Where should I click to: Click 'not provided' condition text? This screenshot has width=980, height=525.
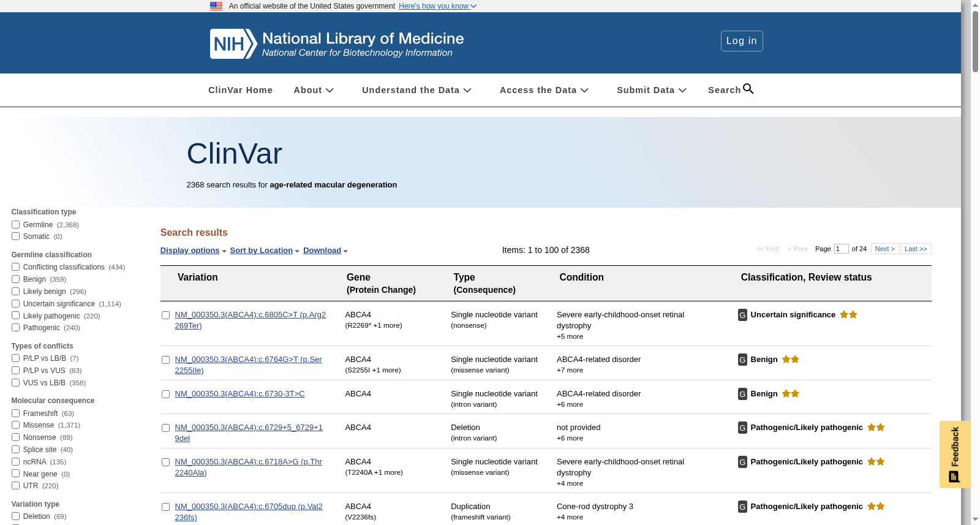578,428
